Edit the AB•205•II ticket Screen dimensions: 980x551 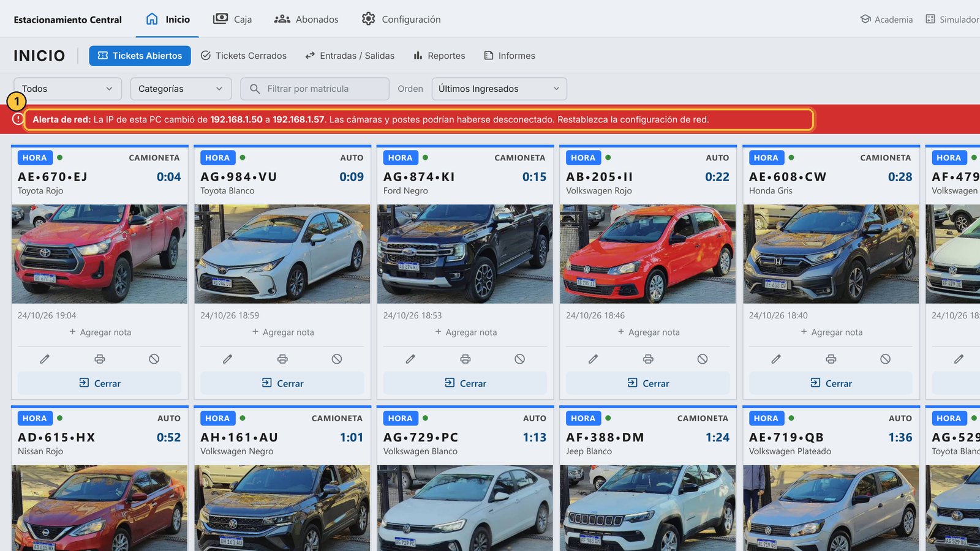click(x=593, y=359)
